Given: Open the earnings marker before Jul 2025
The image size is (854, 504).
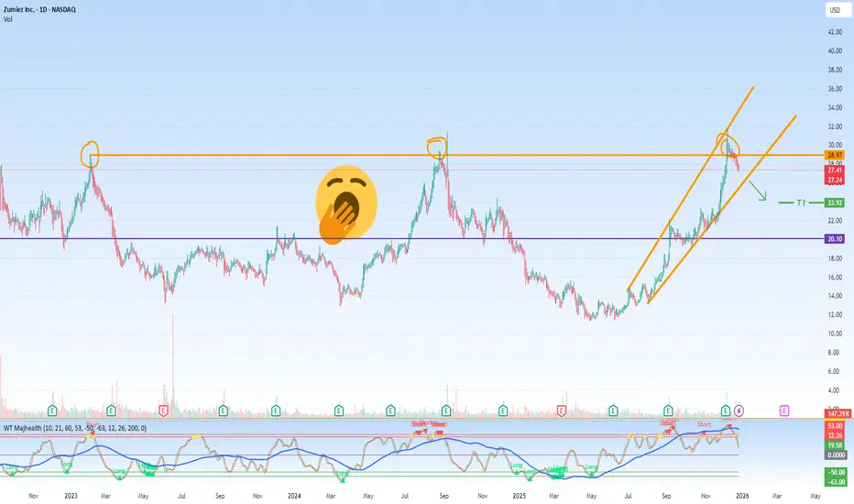Looking at the screenshot, I should click(x=613, y=411).
